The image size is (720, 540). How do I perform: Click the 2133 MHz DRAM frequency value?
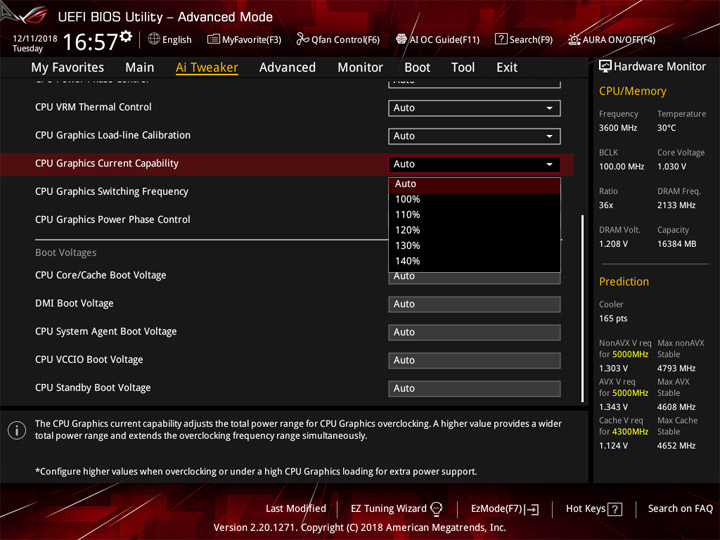click(676, 205)
